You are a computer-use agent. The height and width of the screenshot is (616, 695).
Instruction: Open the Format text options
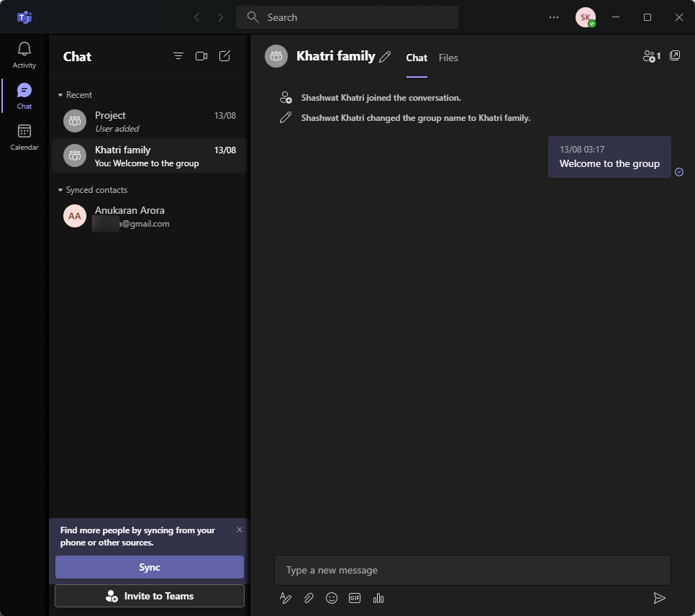coord(286,598)
